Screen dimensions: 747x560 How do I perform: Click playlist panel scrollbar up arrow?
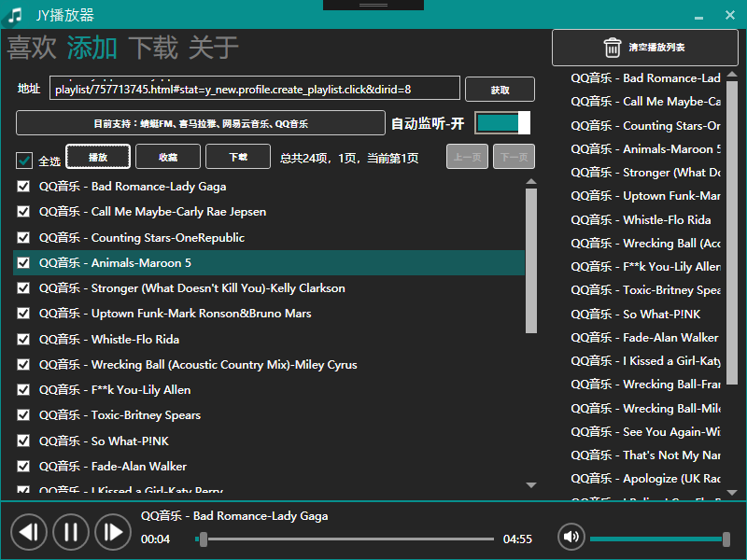[x=732, y=75]
